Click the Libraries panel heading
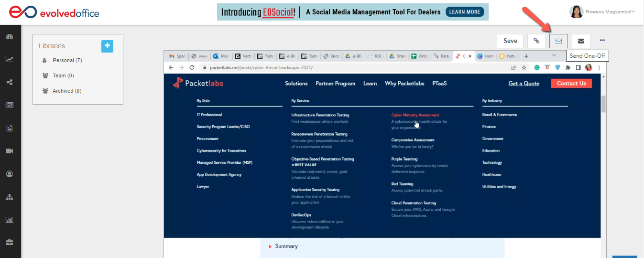This screenshot has width=644, height=258. click(x=52, y=46)
